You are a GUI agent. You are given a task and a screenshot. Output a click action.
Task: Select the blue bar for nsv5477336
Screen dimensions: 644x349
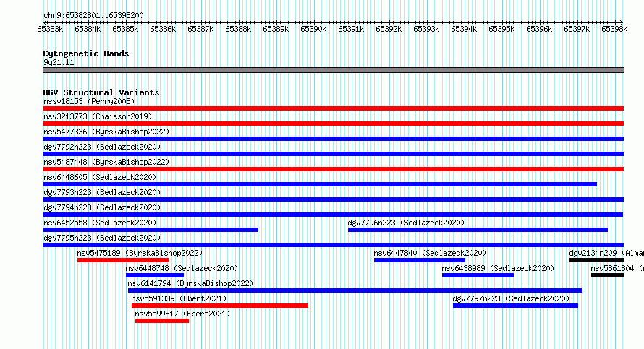pyautogui.click(x=333, y=139)
